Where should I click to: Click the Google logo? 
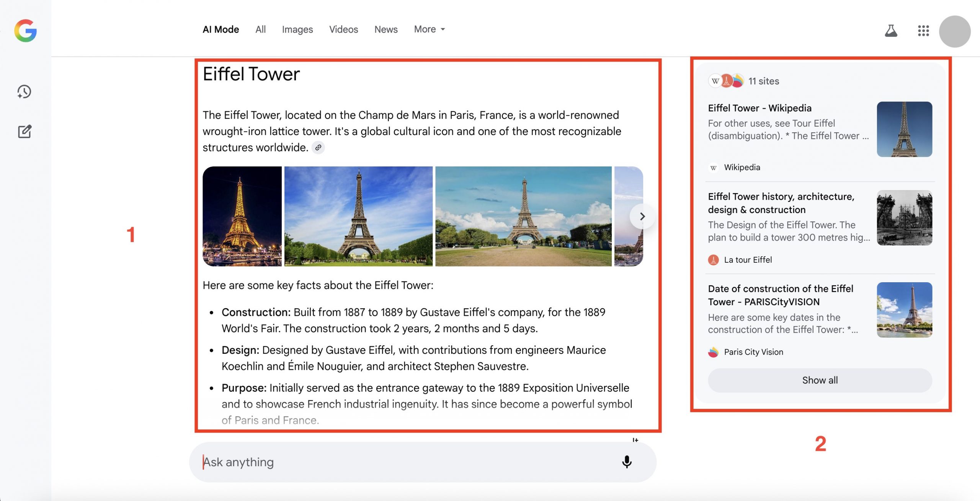(25, 31)
